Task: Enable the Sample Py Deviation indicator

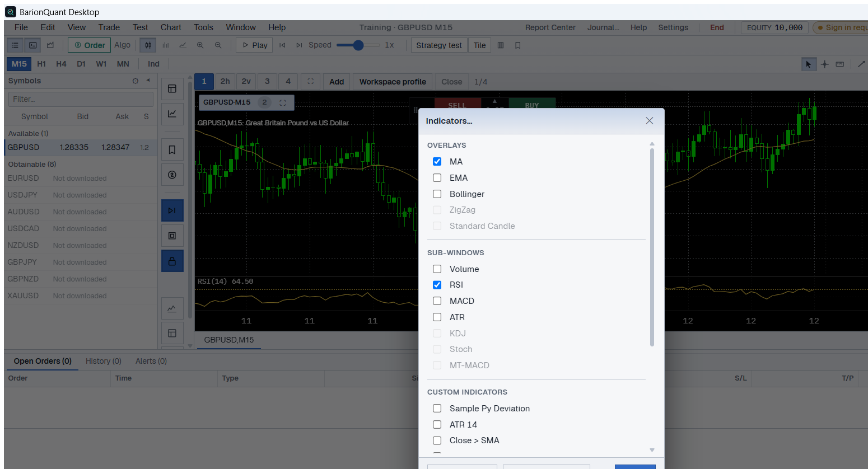Action: pos(437,409)
